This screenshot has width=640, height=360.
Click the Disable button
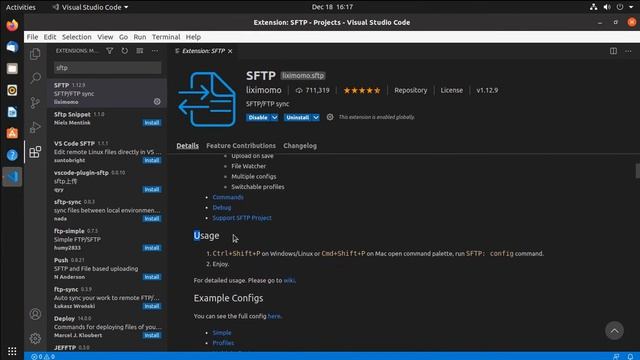point(258,118)
